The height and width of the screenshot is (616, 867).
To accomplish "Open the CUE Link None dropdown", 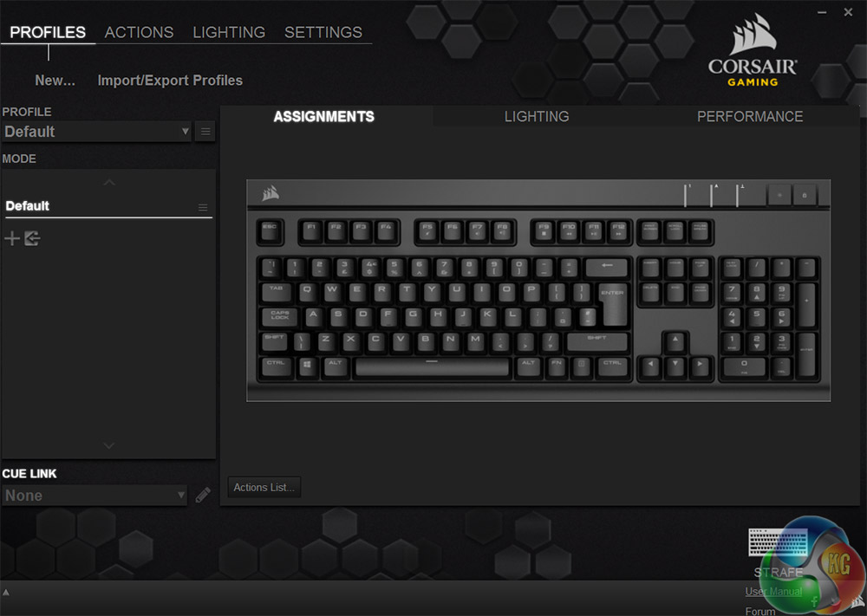I will [94, 496].
